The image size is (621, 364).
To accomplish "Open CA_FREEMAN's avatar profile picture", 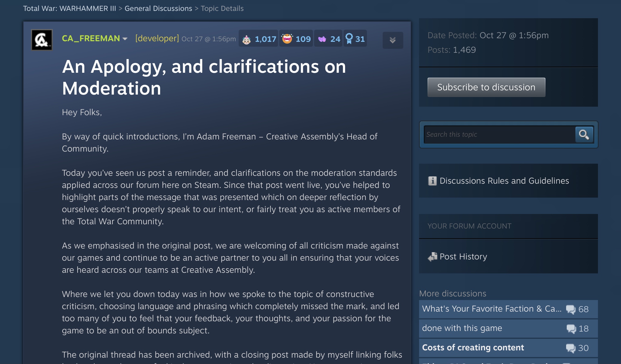I will click(x=42, y=40).
